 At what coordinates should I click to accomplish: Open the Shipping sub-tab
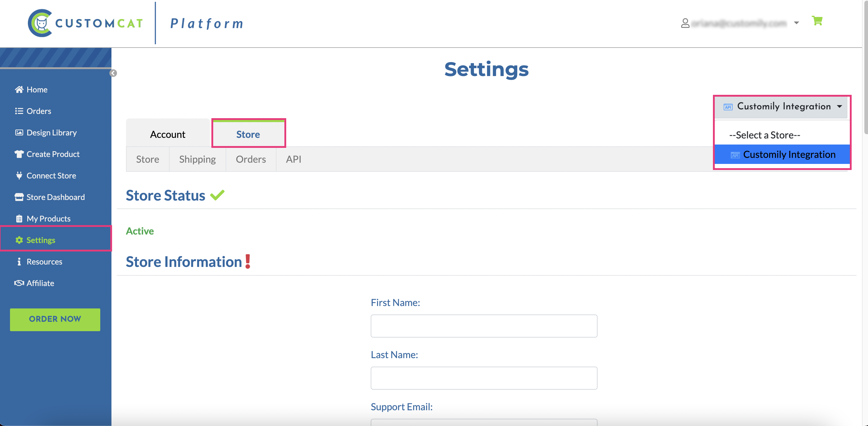(197, 159)
